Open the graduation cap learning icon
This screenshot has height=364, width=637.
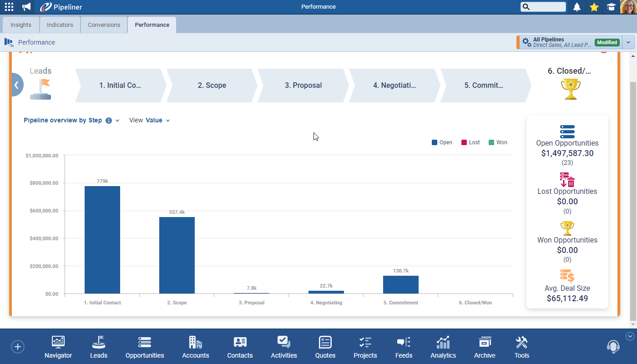click(x=611, y=7)
